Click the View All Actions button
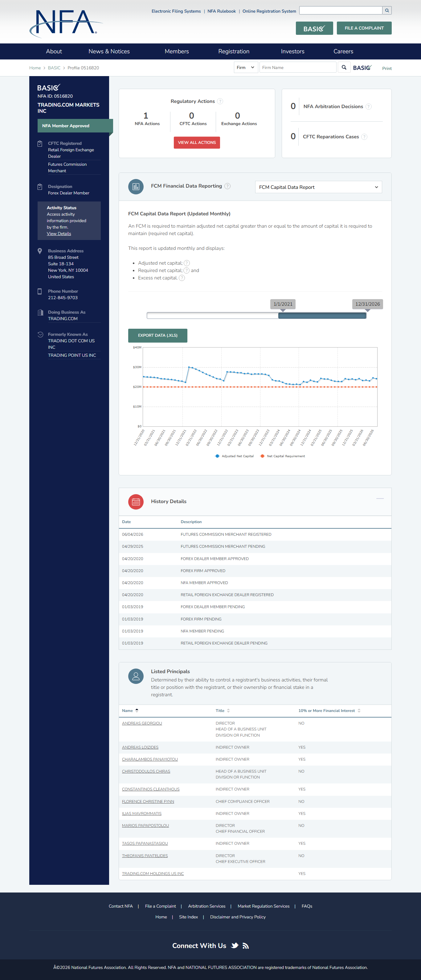The width and height of the screenshot is (421, 980). pos(197,143)
